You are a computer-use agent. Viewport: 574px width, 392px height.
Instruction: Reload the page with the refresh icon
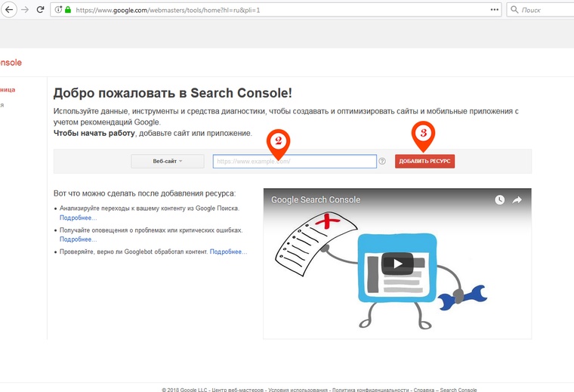(40, 10)
